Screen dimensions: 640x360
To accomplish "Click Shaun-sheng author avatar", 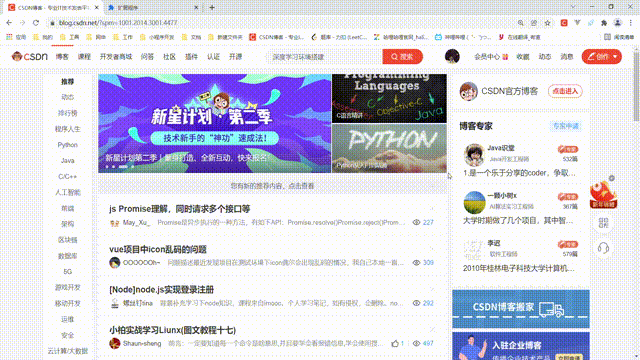I will tap(114, 343).
